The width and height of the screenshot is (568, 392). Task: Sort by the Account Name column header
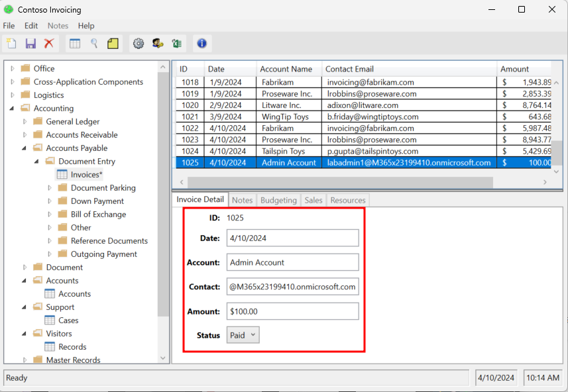tap(289, 69)
